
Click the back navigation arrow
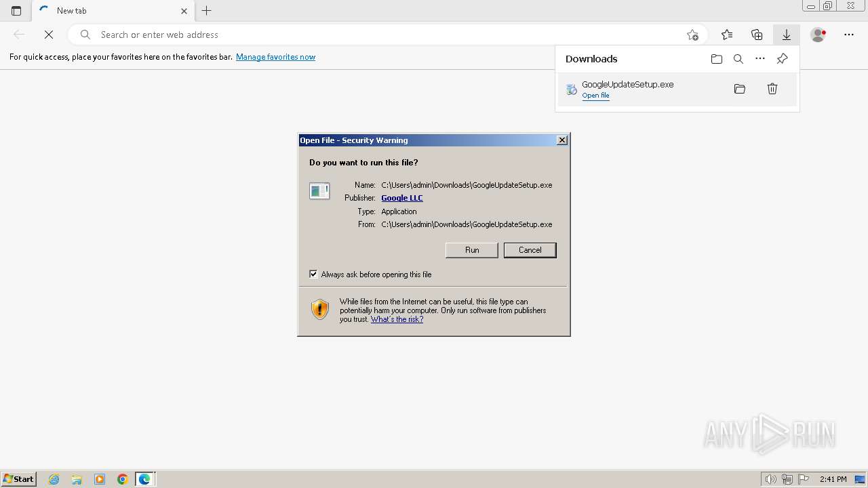[19, 35]
